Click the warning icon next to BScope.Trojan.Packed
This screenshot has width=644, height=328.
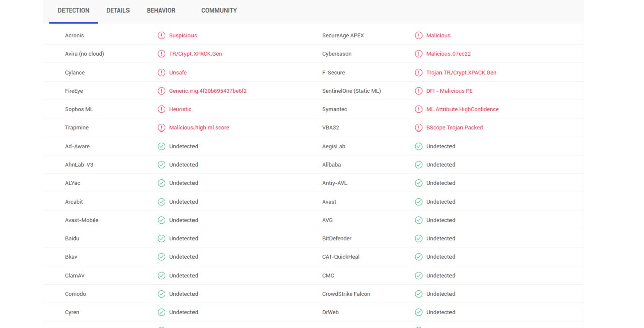[x=418, y=128]
